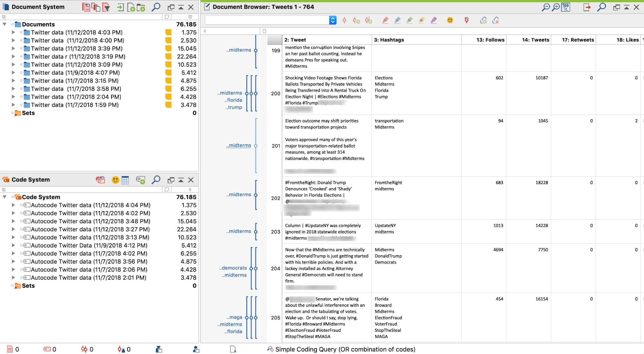The image size is (644, 354).
Task: Select row number 203 in the table
Action: click(x=275, y=232)
